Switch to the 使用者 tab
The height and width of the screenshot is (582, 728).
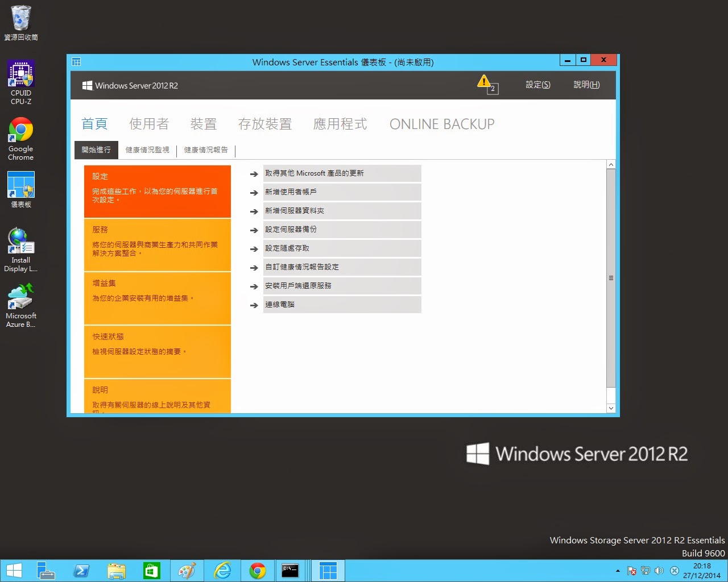pos(149,124)
